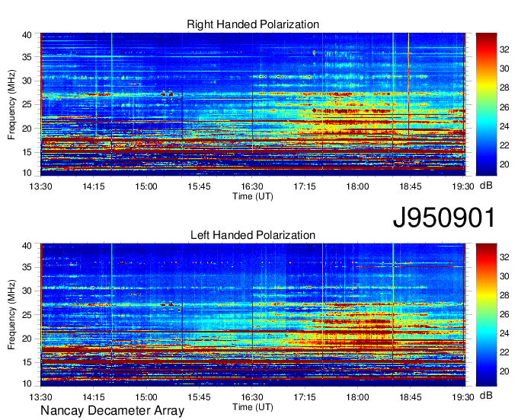Click the "Left Handed Polarization" plot title
The height and width of the screenshot is (420, 518).
(x=253, y=235)
